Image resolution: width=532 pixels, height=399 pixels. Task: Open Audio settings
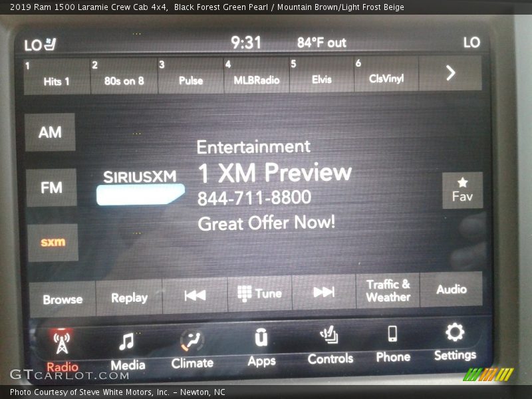[x=452, y=289]
